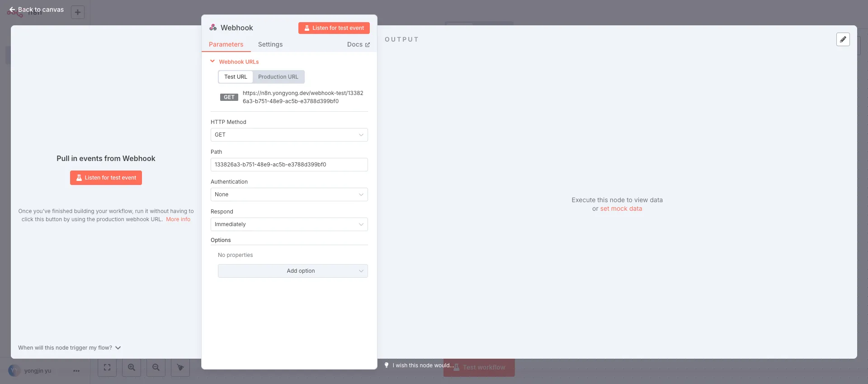The height and width of the screenshot is (384, 868).
Task: Open the Respond dropdown
Action: pyautogui.click(x=289, y=224)
